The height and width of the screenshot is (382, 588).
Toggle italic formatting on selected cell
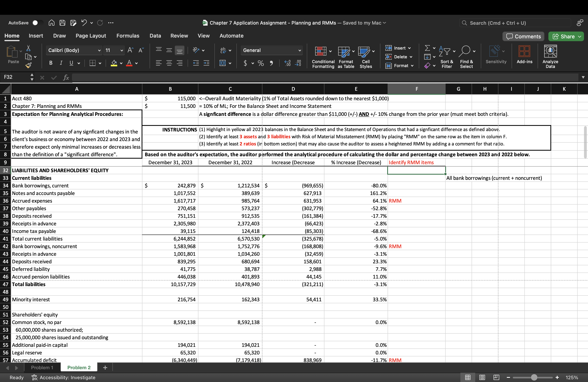click(x=61, y=63)
